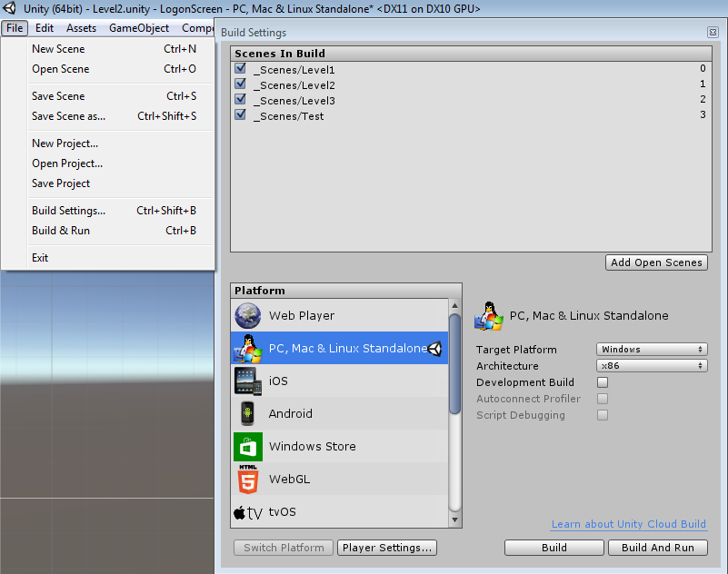Click the Add Open Scenes button

[x=656, y=262]
